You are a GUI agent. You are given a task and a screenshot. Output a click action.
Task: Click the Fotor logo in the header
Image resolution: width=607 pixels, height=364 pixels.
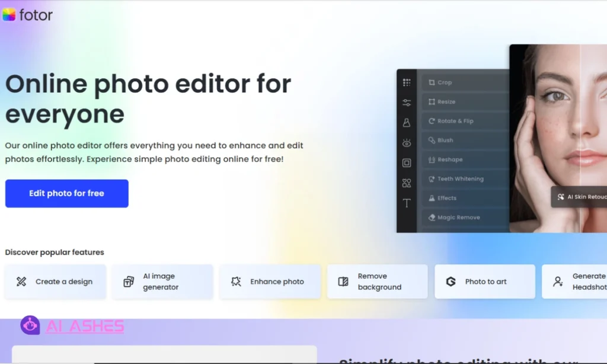(x=27, y=15)
